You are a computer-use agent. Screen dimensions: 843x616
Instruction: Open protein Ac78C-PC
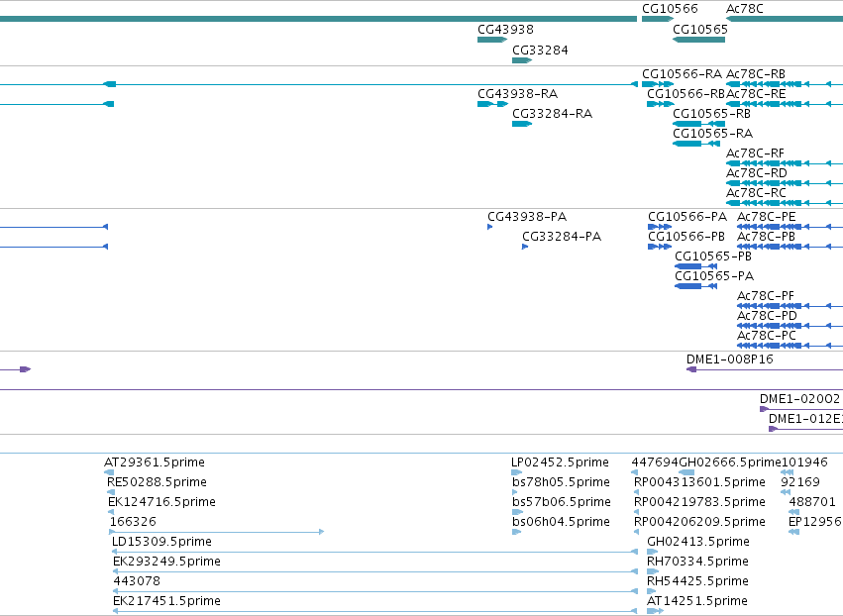(766, 336)
